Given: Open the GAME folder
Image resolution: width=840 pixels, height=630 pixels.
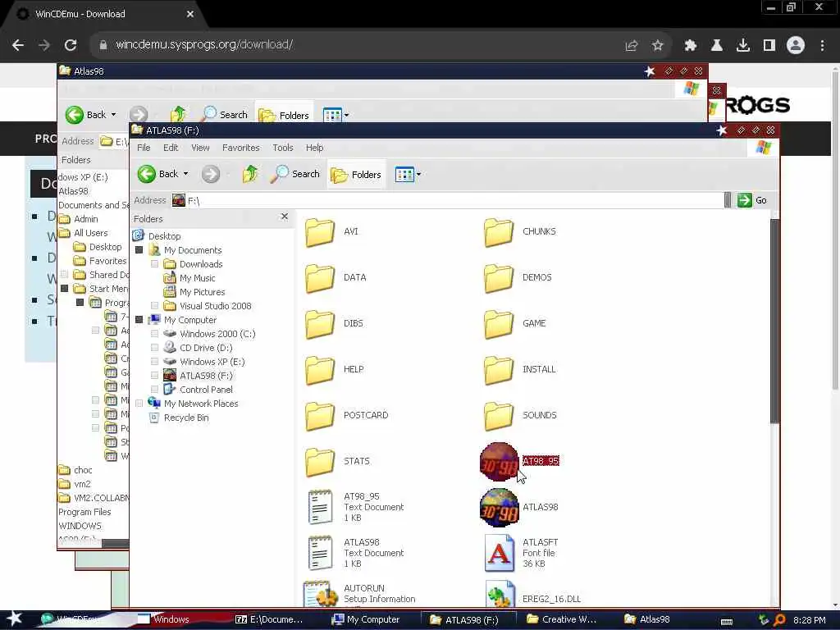Looking at the screenshot, I should point(500,324).
